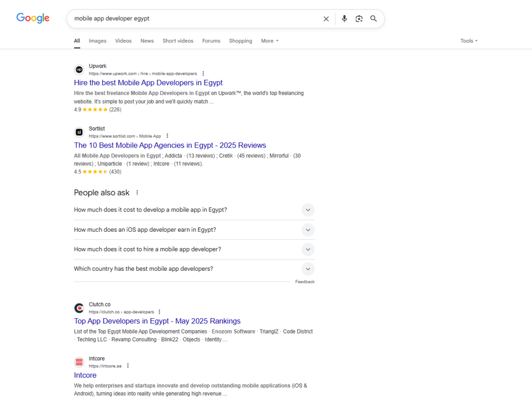This screenshot has width=532, height=407.
Task: Click Upwork snippet description text
Action: tap(189, 97)
